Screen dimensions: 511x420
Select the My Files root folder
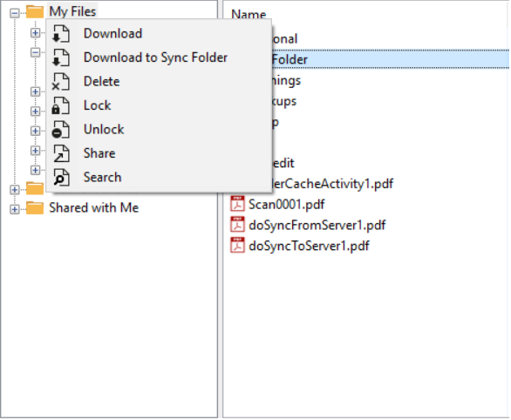tap(72, 11)
